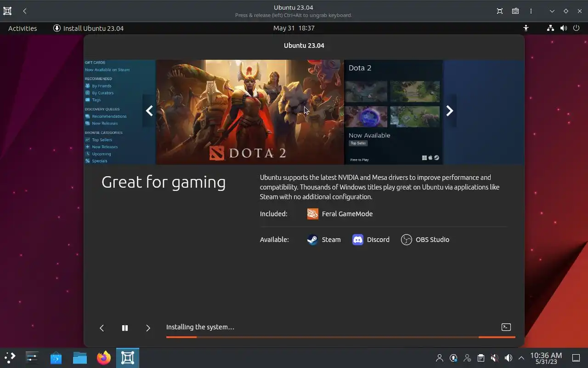The image size is (588, 368).
Task: Click the Feral GameMode icon
Action: click(313, 214)
